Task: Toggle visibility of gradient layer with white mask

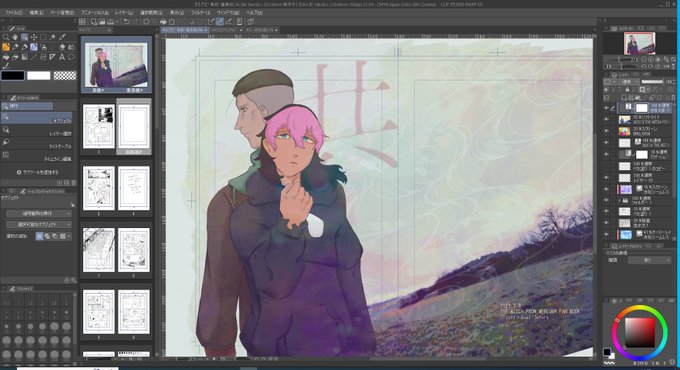Action: point(606,154)
